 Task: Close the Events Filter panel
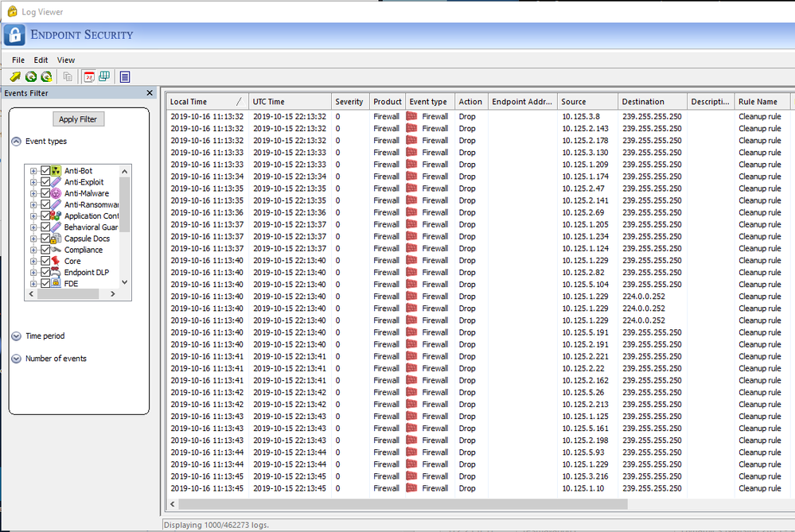point(149,93)
